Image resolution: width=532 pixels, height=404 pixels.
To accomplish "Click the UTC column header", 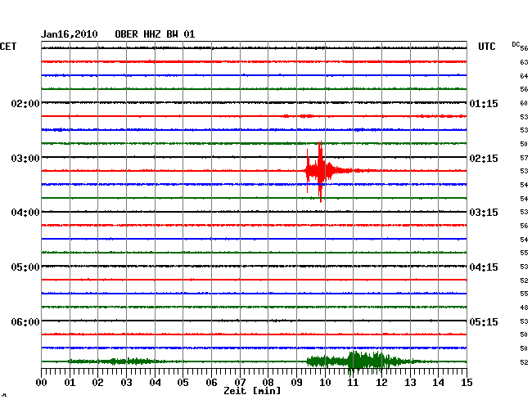I will [x=486, y=47].
